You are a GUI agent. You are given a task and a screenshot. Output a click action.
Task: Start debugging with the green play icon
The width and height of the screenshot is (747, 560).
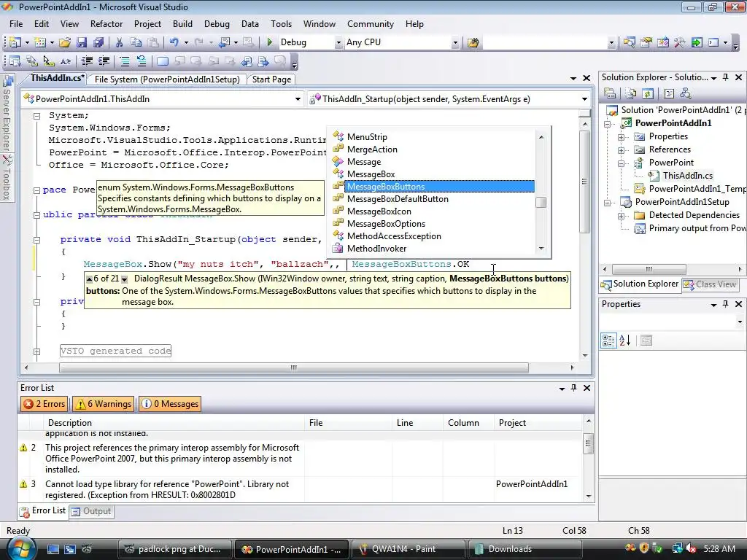(270, 42)
